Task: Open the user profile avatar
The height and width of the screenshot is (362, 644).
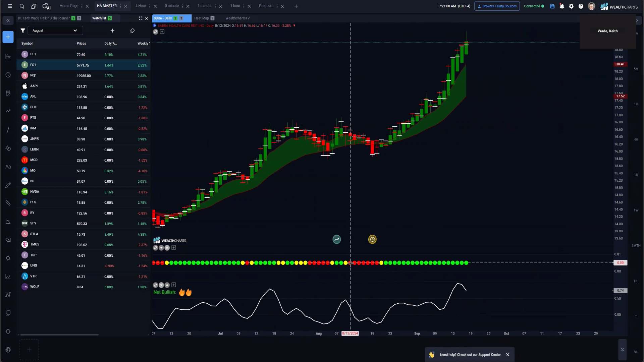Action: [x=591, y=6]
